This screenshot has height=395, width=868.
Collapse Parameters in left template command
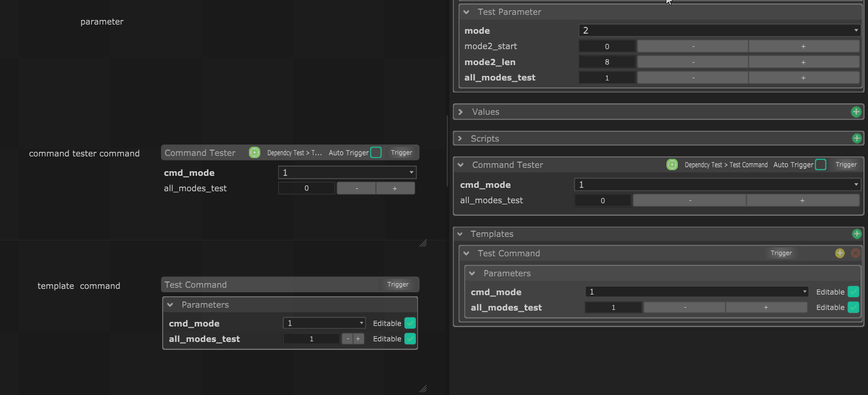point(170,305)
